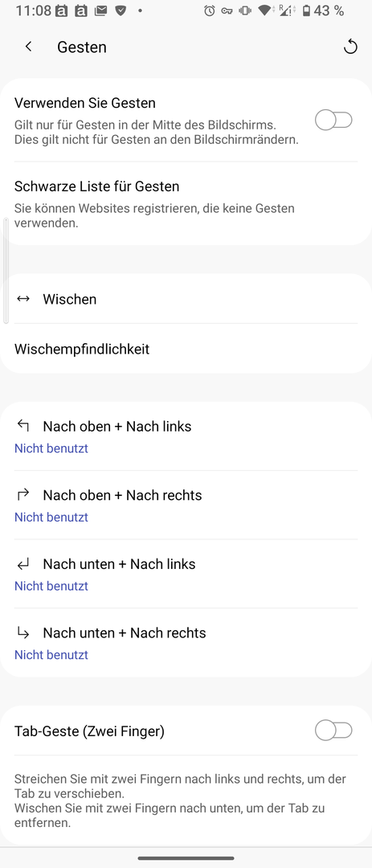The image size is (372, 868).
Task: Tap the horizontal swipe arrows icon
Action: pyautogui.click(x=22, y=299)
